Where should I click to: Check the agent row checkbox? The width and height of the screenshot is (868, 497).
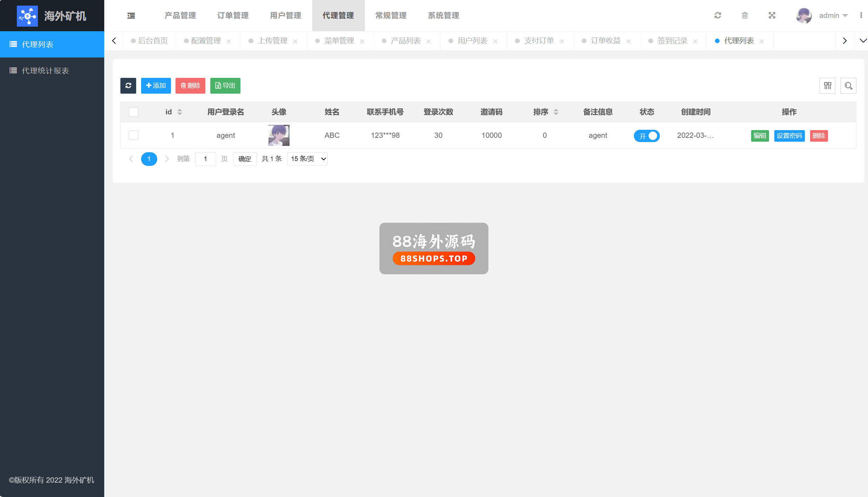pyautogui.click(x=133, y=135)
